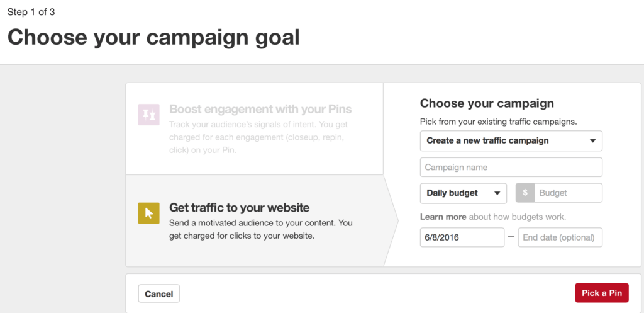The height and width of the screenshot is (313, 644).
Task: Click the Cancel button
Action: [x=159, y=293]
